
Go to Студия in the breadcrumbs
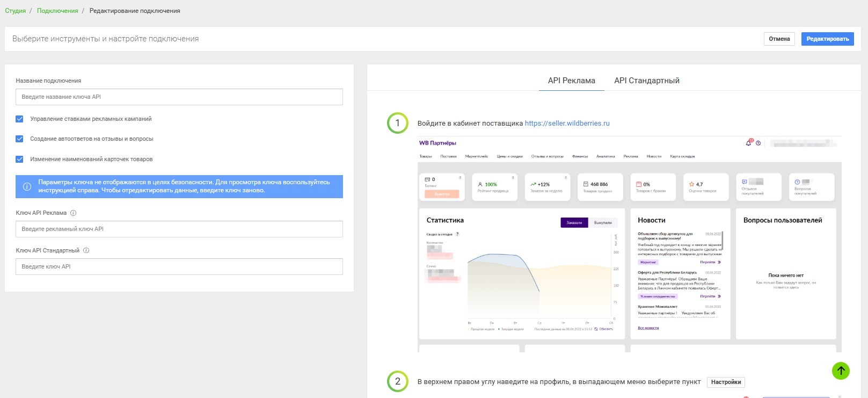point(16,11)
